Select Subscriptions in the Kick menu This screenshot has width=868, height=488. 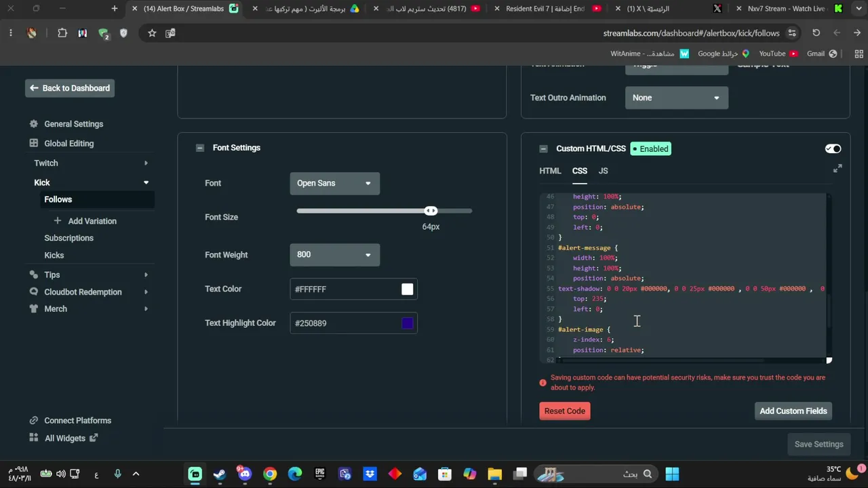click(69, 238)
